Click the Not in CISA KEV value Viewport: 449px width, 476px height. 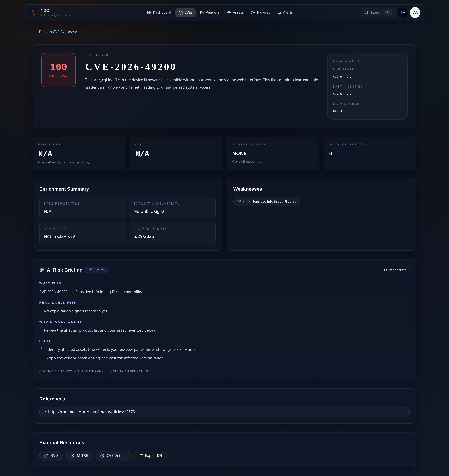point(59,236)
